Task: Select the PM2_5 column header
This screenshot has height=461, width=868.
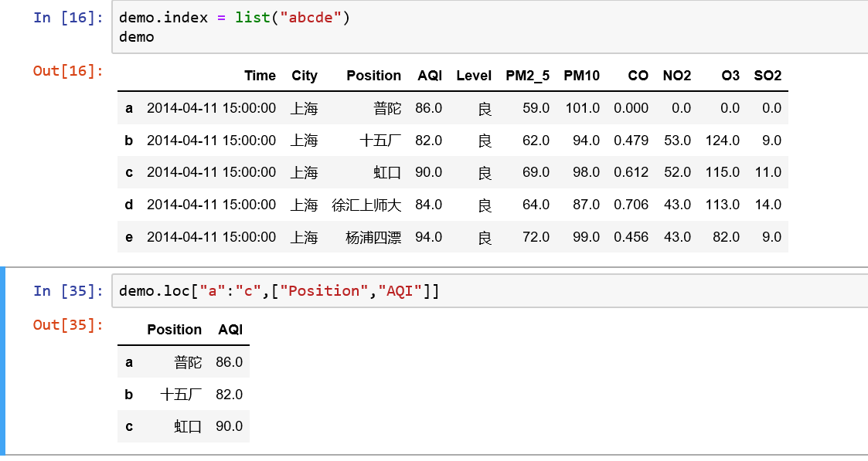Action: [527, 76]
